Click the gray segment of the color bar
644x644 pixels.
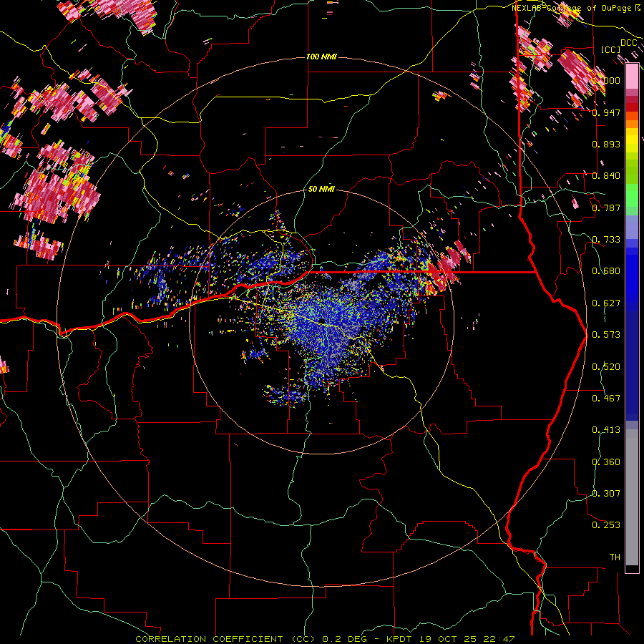[x=632, y=497]
